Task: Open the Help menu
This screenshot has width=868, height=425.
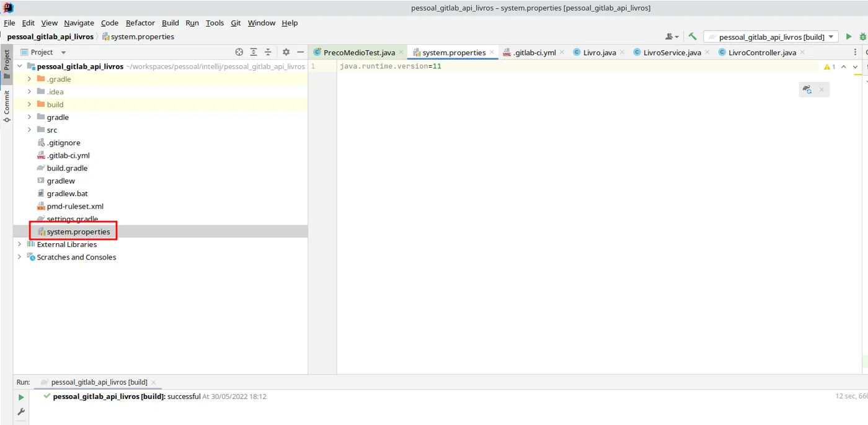Action: (x=290, y=23)
